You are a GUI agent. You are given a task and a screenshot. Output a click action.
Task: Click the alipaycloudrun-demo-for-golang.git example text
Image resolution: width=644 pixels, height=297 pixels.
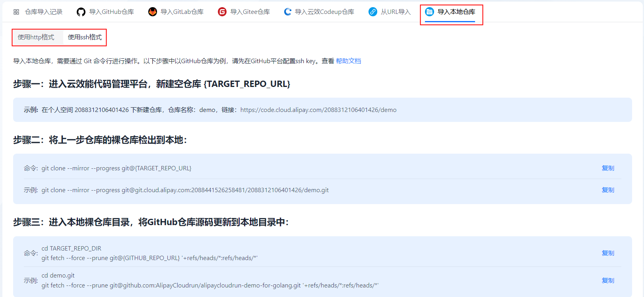(210, 285)
